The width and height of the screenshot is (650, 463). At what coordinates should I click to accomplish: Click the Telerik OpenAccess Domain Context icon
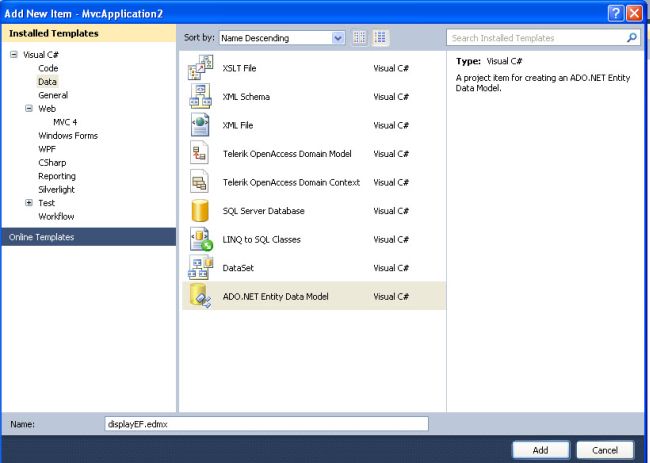199,182
